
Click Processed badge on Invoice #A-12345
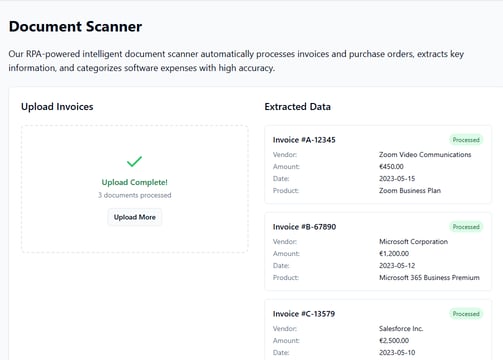click(466, 140)
